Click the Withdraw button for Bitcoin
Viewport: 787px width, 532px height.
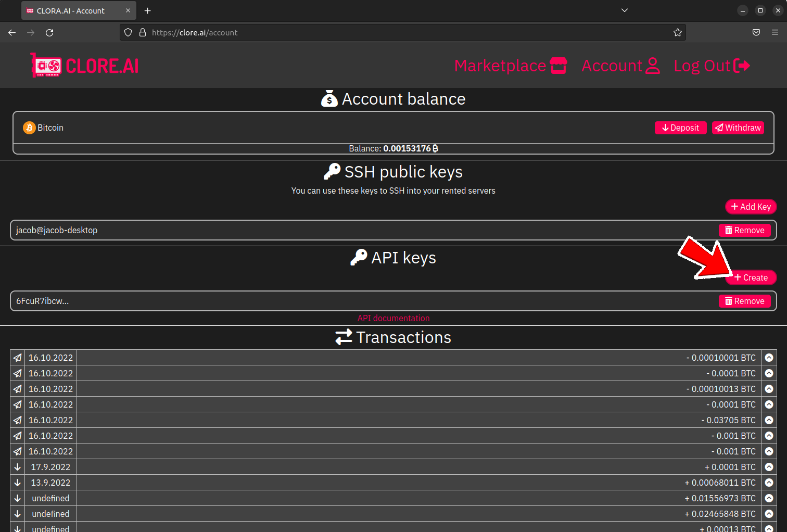tap(738, 128)
